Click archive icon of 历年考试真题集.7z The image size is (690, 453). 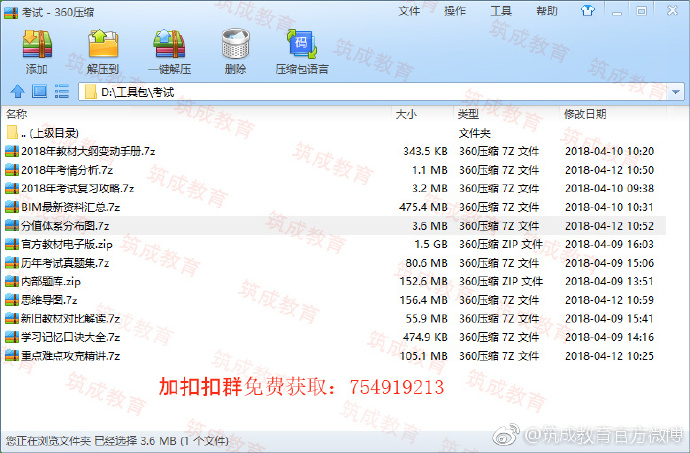12,263
